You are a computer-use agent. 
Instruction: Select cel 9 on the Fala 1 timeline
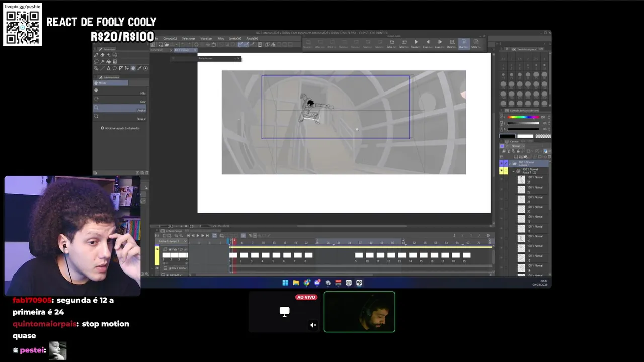pyautogui.click(x=358, y=255)
